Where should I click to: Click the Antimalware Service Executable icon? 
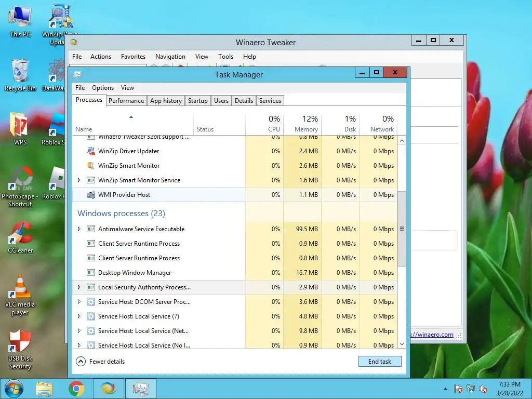point(90,229)
